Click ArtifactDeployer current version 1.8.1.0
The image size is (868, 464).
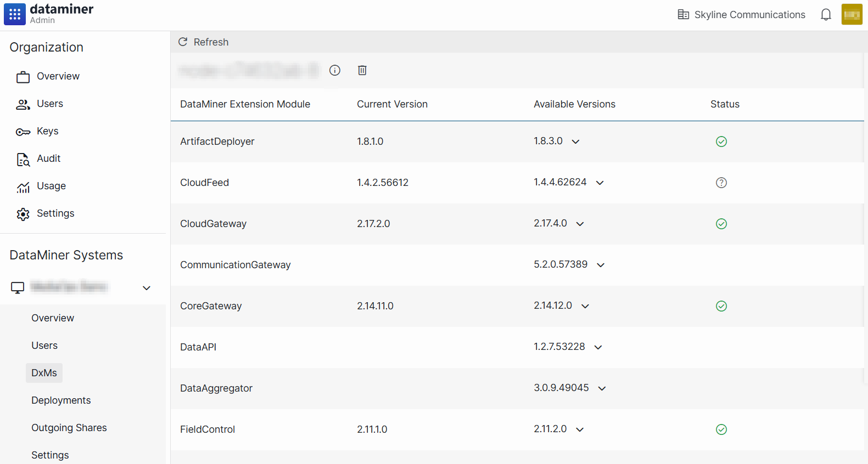click(370, 142)
